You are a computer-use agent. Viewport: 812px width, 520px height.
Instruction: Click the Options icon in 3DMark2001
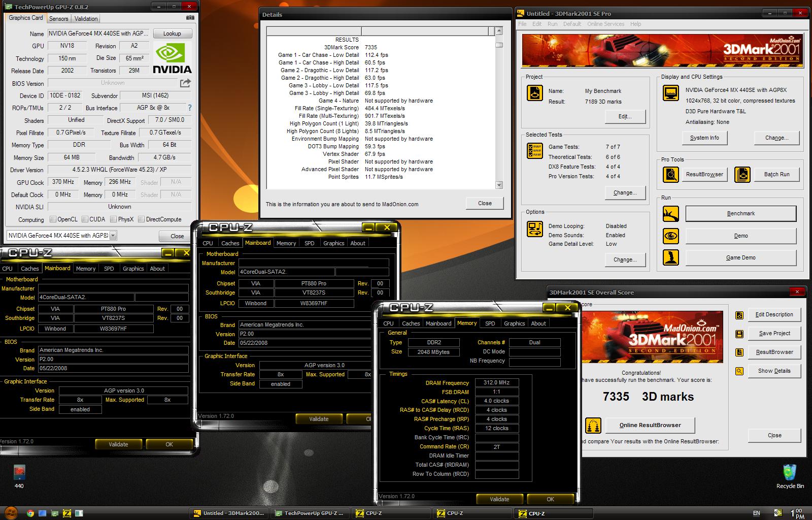click(535, 229)
